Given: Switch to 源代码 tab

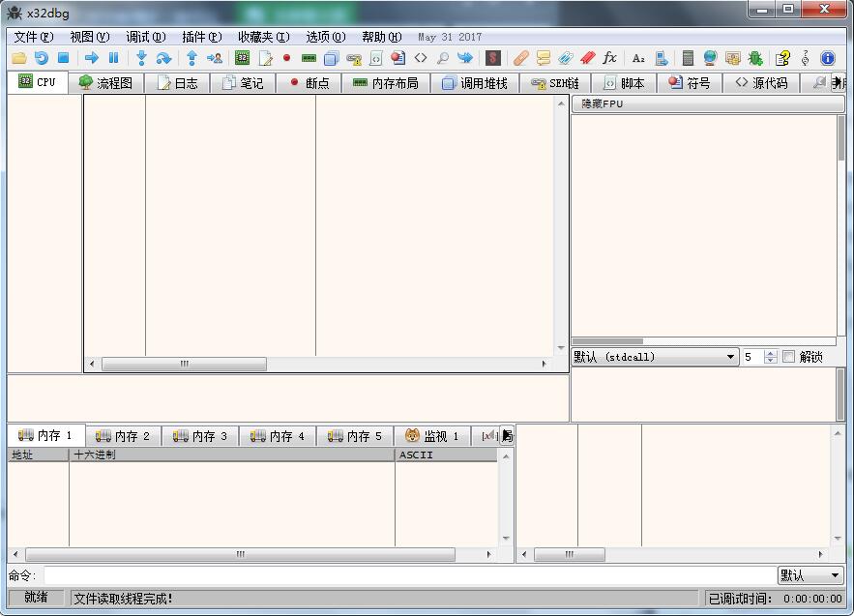Looking at the screenshot, I should 761,83.
